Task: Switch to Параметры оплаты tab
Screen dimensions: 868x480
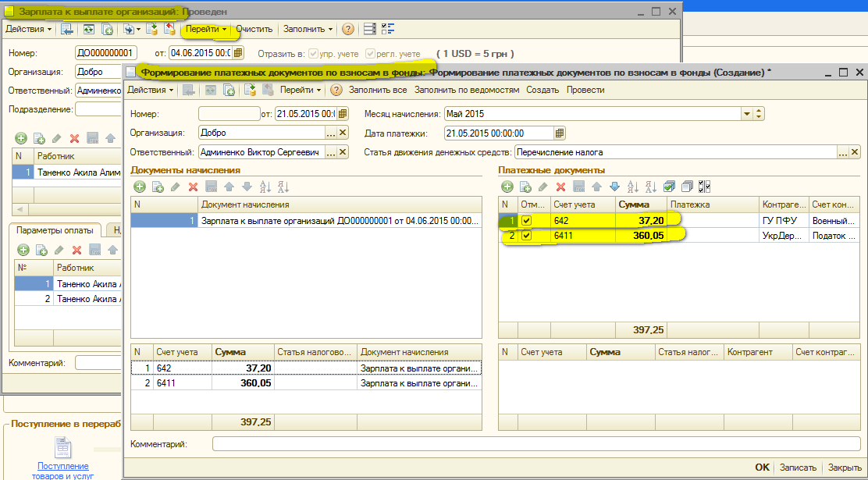Action: coord(55,230)
